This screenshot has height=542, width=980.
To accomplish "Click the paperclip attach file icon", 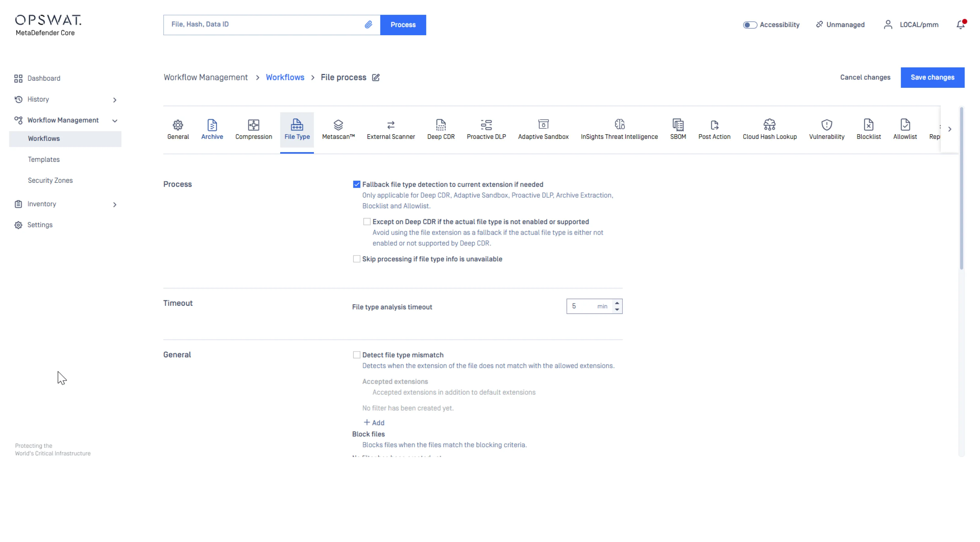I will (368, 25).
